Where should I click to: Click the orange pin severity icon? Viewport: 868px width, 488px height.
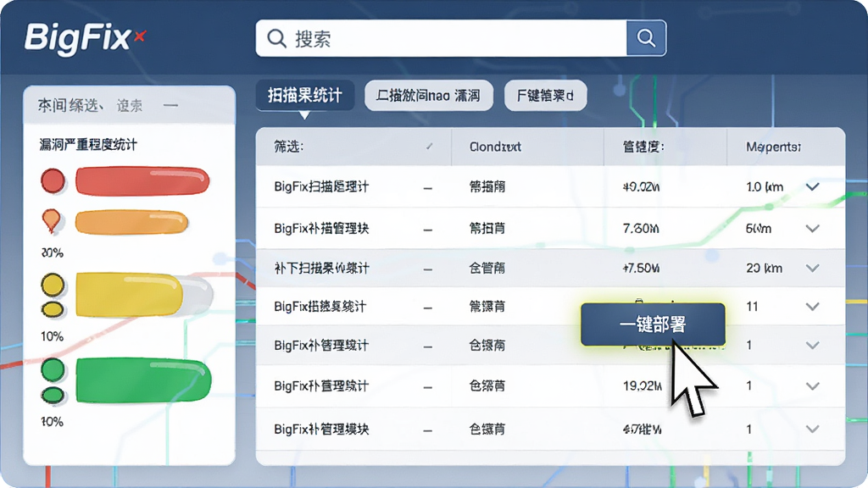(x=52, y=221)
